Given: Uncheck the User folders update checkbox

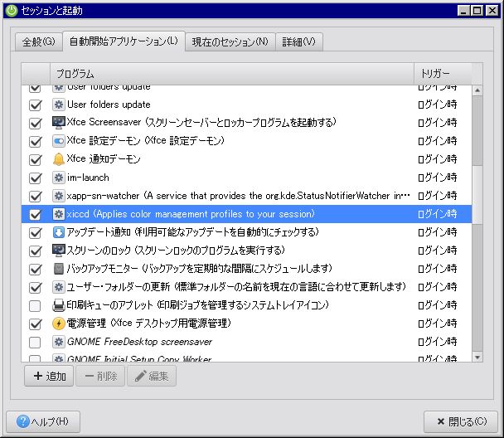Looking at the screenshot, I should pyautogui.click(x=35, y=105).
